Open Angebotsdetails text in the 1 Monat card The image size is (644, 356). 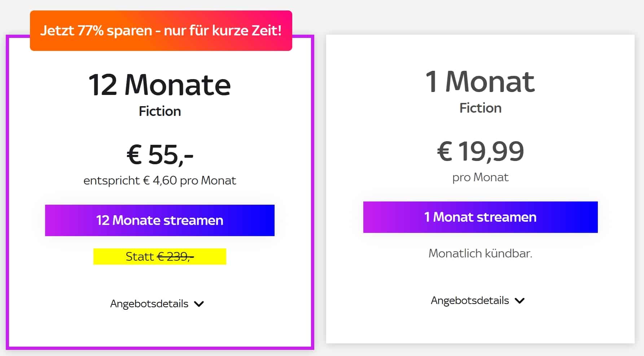coord(470,300)
